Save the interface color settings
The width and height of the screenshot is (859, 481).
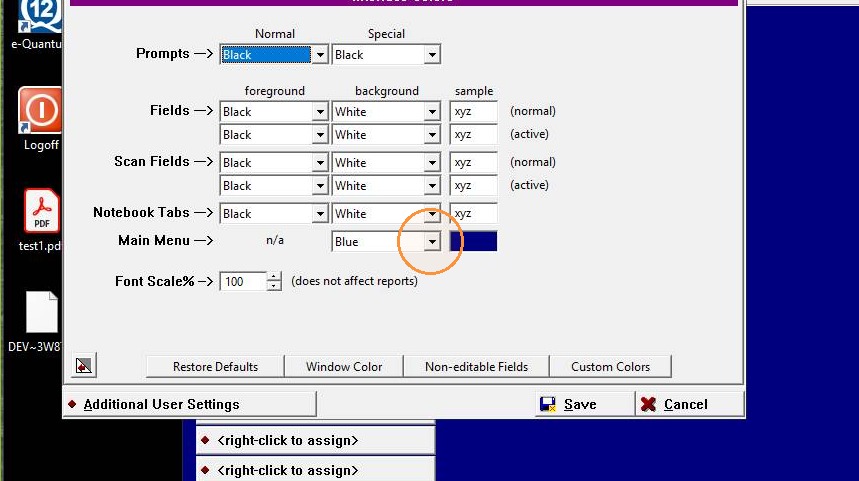pos(585,404)
